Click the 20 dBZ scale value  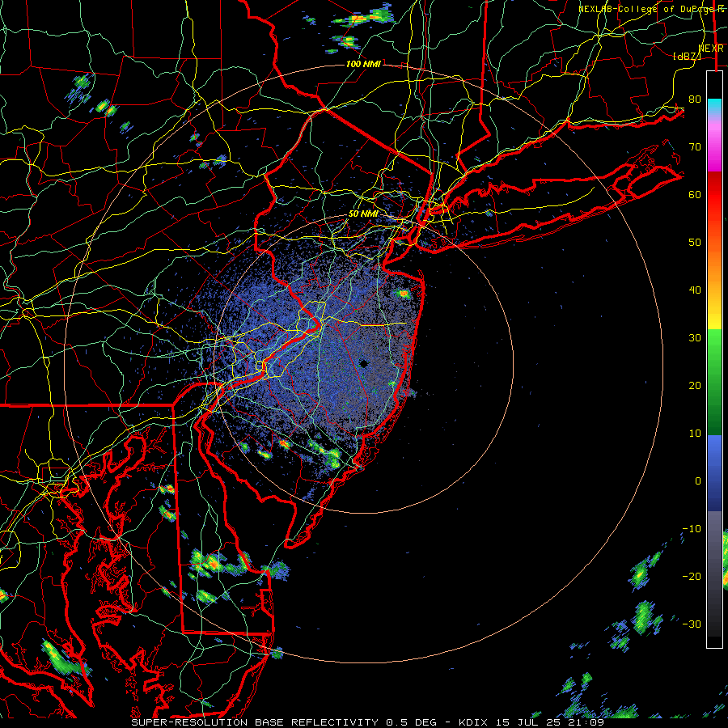(695, 386)
